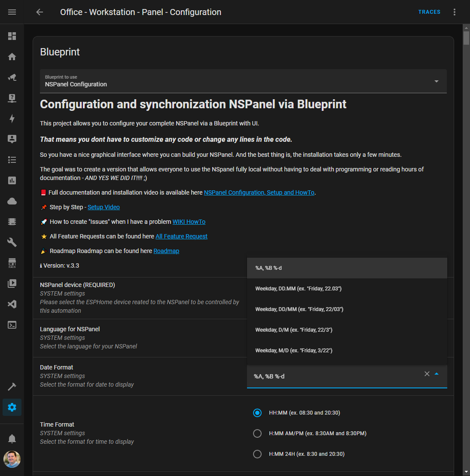Choose Weekday, DD.MM date format option
Screen dimensions: 470x476
tap(299, 288)
